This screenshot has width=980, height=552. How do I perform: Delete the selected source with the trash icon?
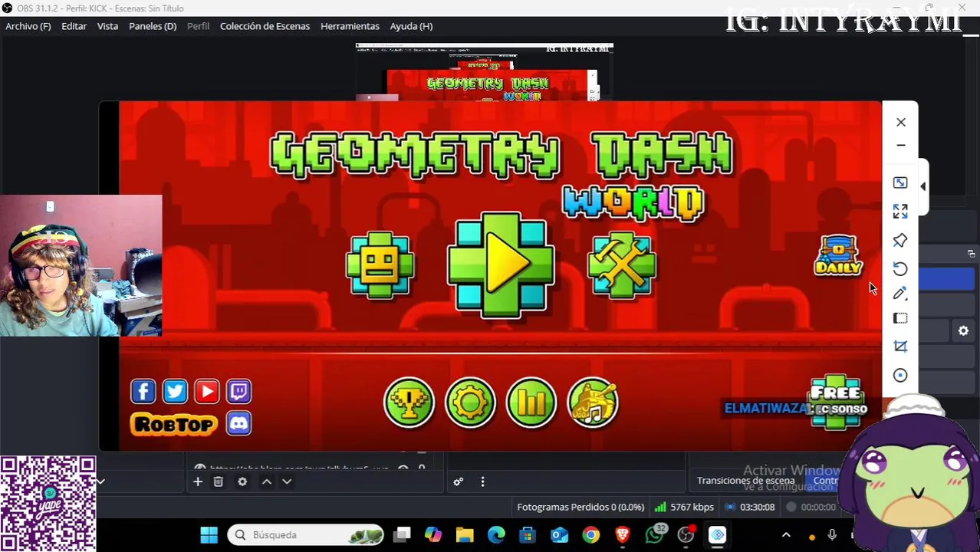(x=219, y=481)
